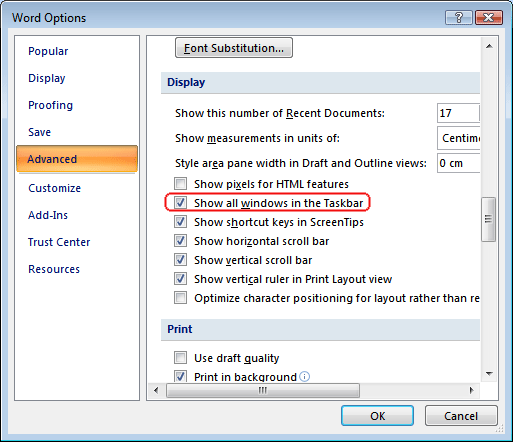Toggle the Print in background checkbox
Screen dimensions: 513x442
click(x=180, y=377)
